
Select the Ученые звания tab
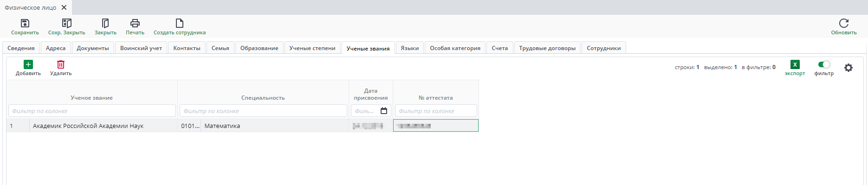coord(368,48)
